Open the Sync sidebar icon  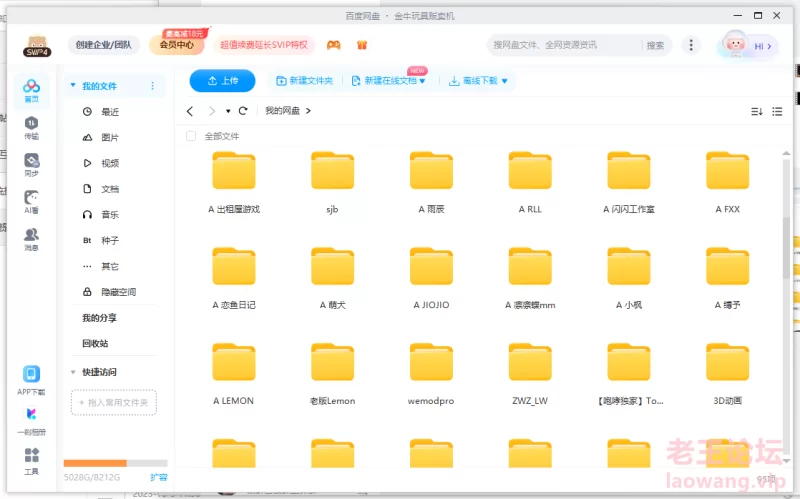pos(32,165)
